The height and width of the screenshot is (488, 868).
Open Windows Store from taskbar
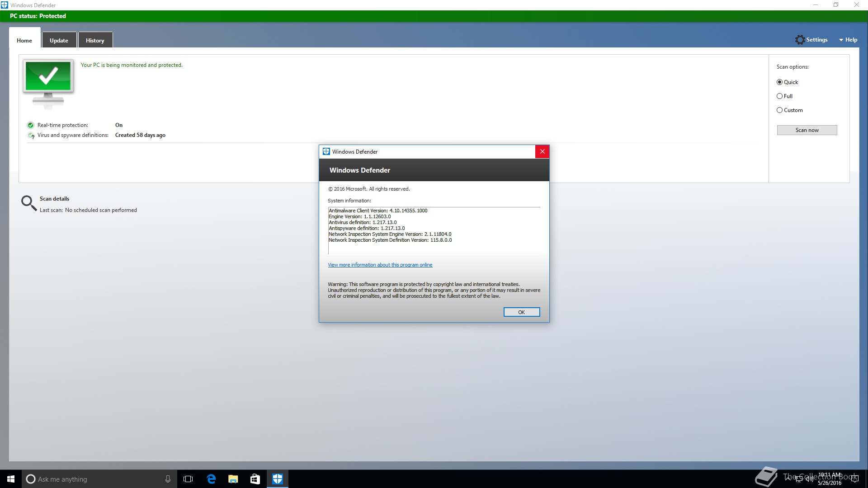coord(255,479)
